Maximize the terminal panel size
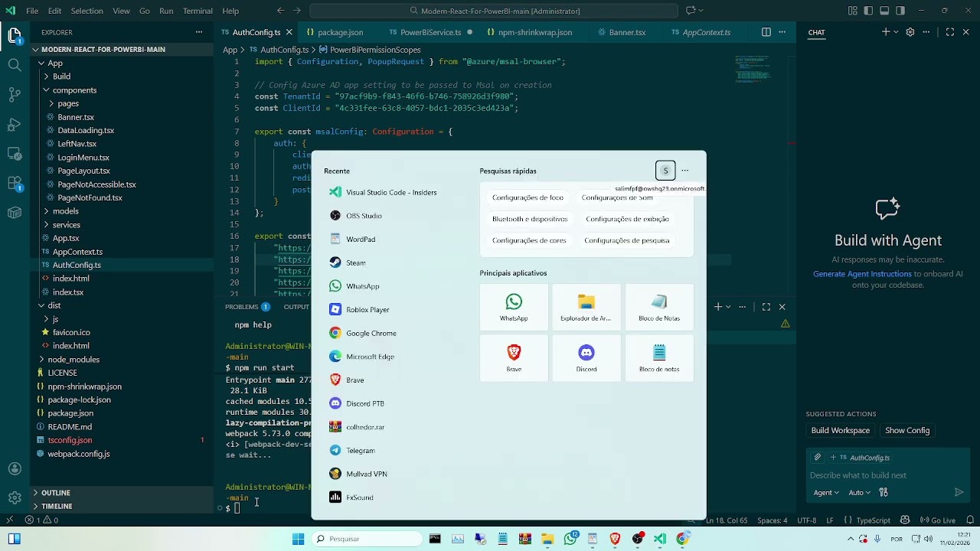Image resolution: width=980 pixels, height=551 pixels. coord(766,306)
